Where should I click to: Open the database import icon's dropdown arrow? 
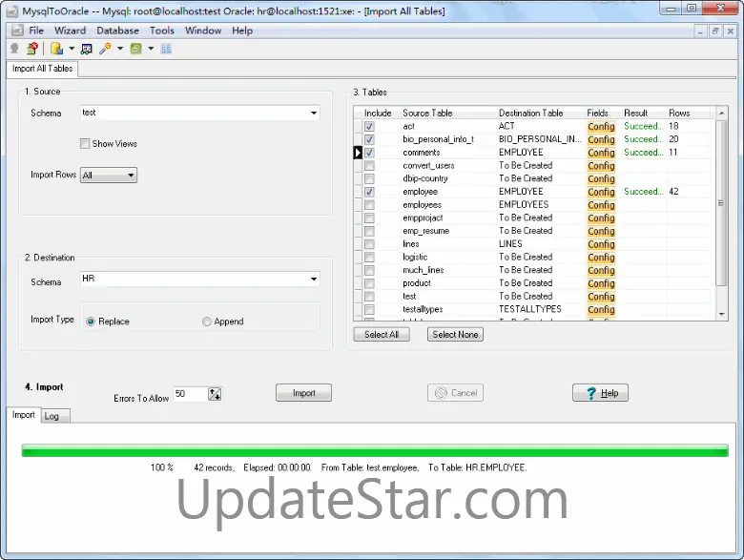tap(72, 49)
